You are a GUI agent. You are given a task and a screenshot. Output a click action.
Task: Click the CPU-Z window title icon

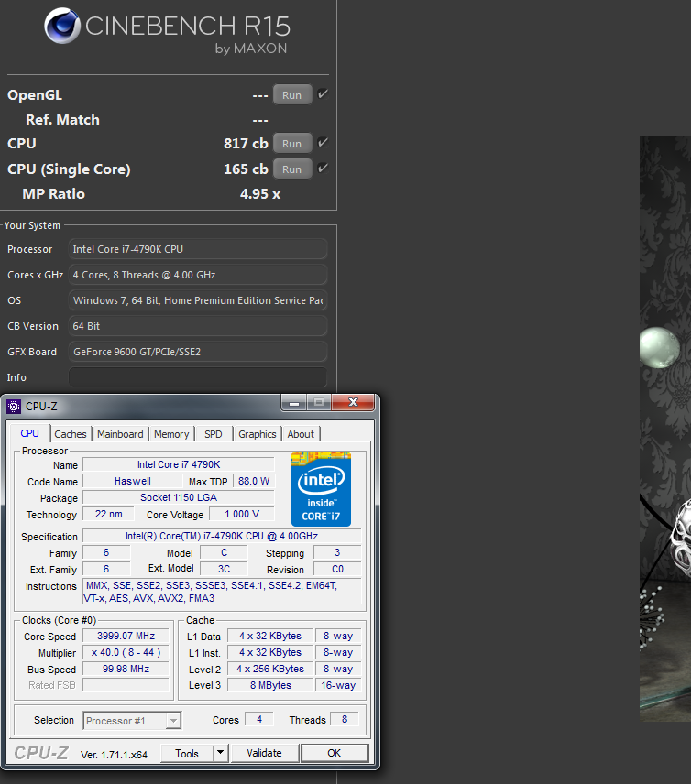click(14, 406)
